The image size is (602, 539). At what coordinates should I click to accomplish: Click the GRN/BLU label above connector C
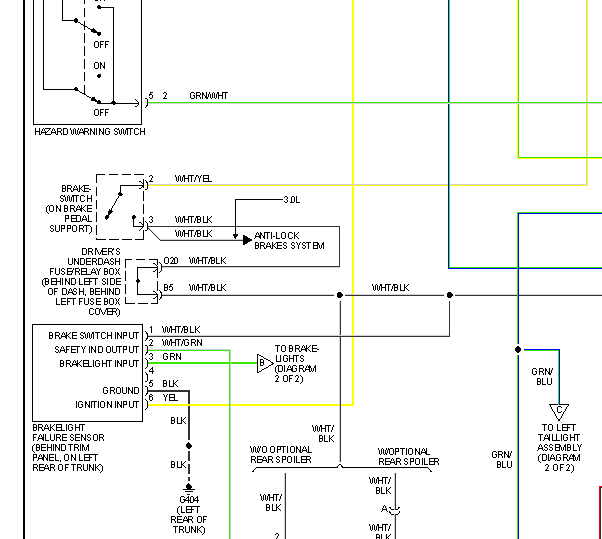542,377
